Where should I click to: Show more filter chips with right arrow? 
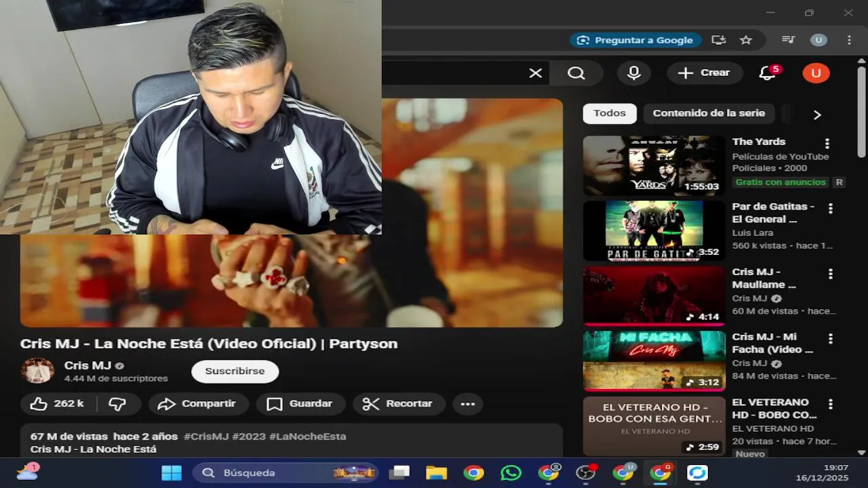817,115
